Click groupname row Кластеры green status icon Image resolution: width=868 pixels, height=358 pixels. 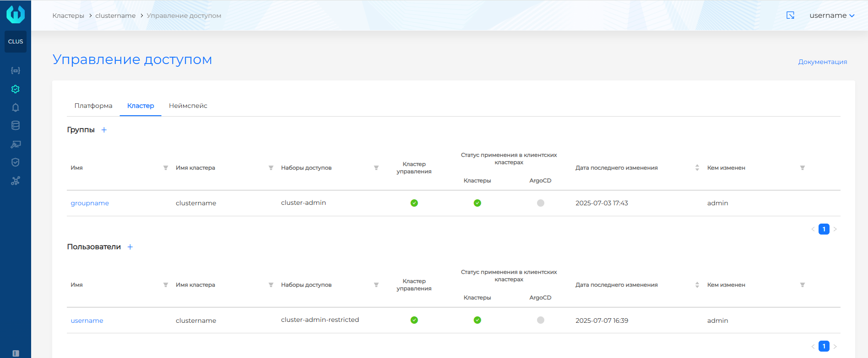(477, 203)
